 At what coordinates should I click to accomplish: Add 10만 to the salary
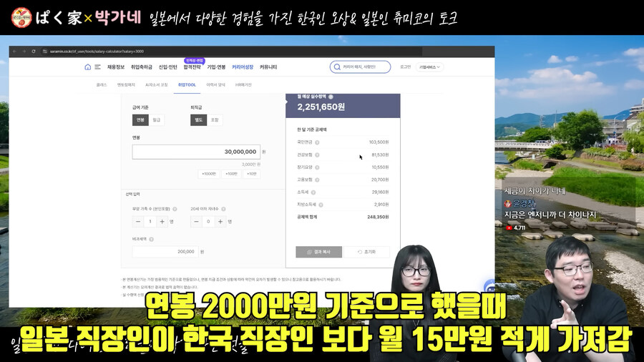click(x=251, y=174)
